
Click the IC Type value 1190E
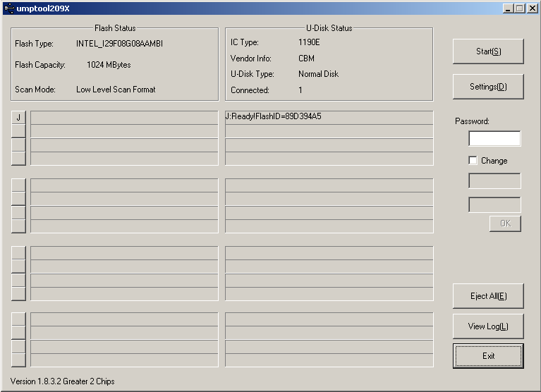pos(309,42)
